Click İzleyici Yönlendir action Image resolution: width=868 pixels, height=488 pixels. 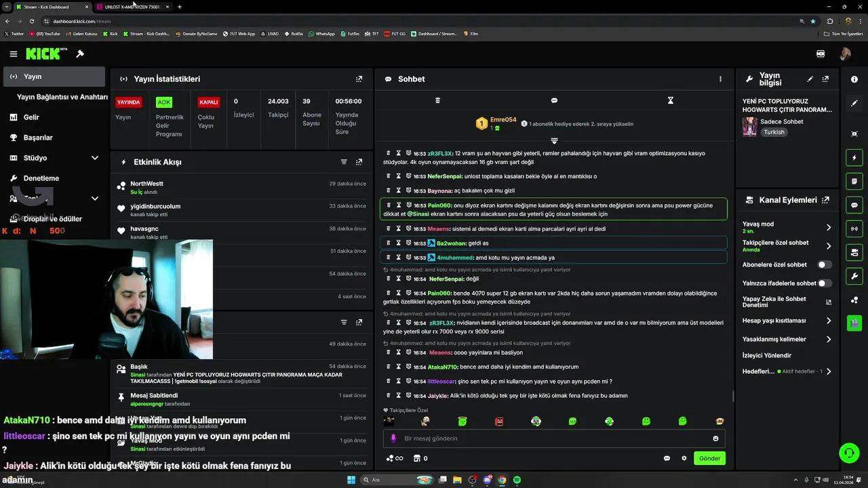pos(767,355)
